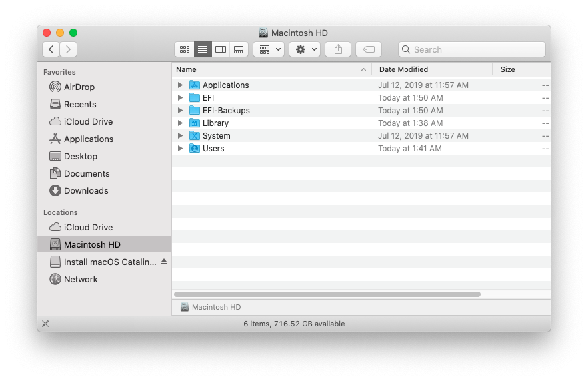
Task: Switch to list view
Action: 203,49
